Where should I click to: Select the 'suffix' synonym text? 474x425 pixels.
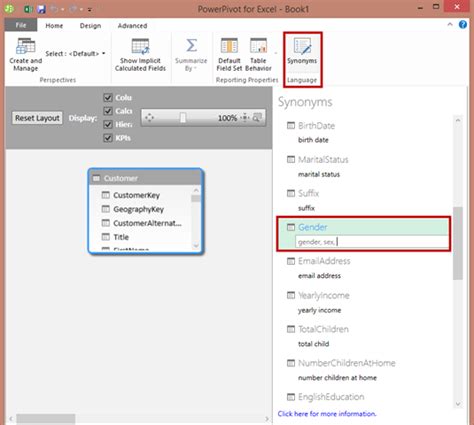[306, 208]
